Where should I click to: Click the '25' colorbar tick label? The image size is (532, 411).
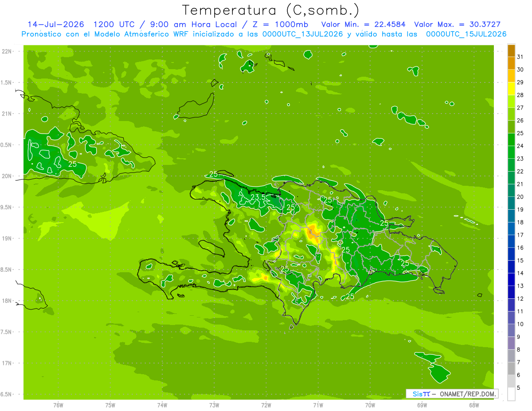coord(520,133)
